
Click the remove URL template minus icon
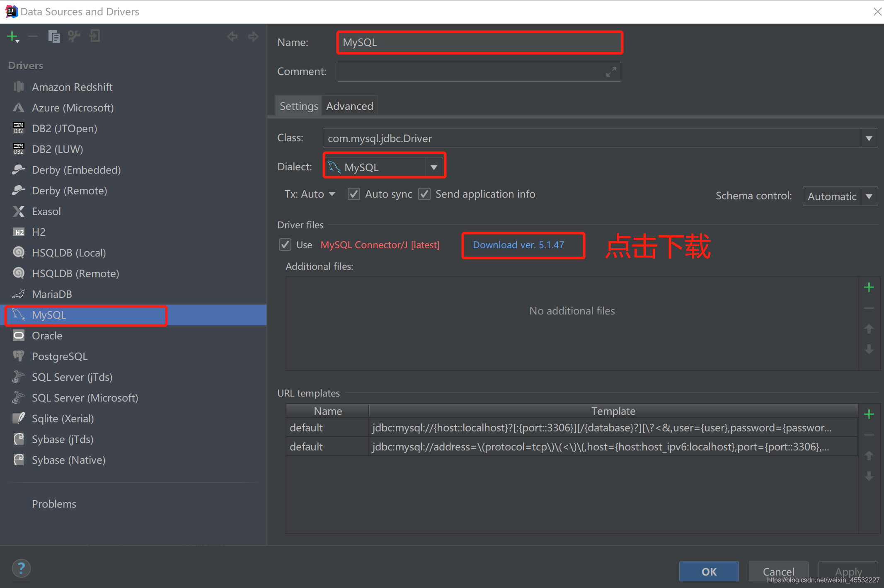tap(869, 435)
